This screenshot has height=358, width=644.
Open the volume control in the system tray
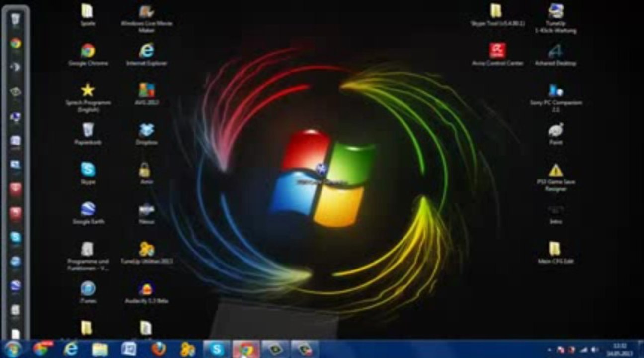click(x=594, y=350)
